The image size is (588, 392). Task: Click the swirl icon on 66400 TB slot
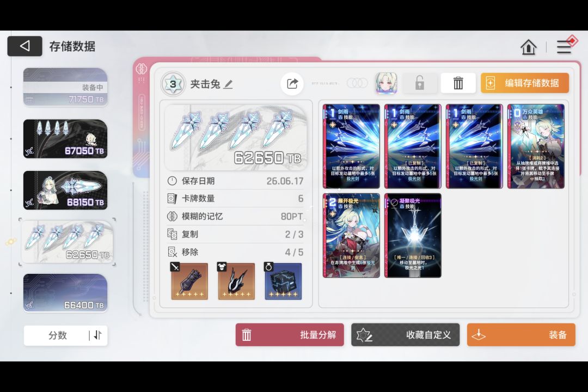[29, 306]
